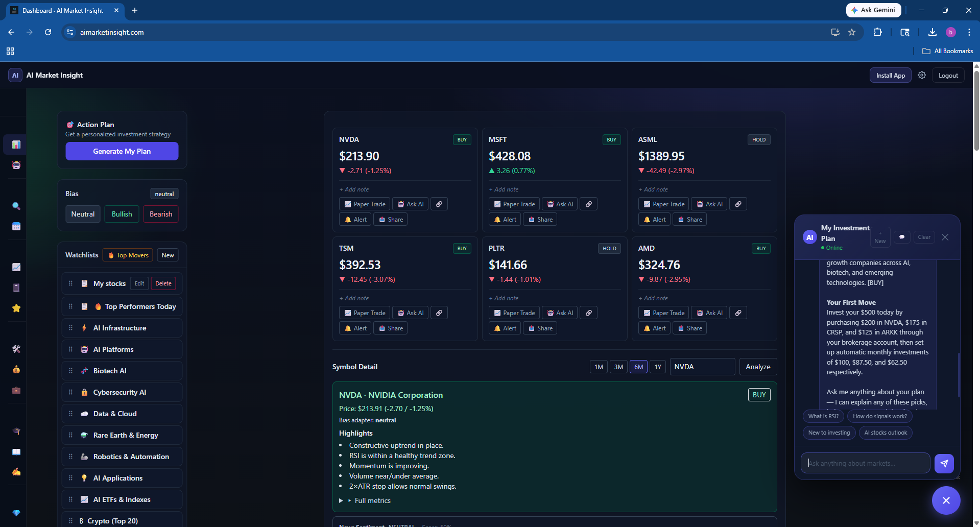Open the Crypto (Top 20) watchlist
The image size is (980, 527).
122,520
